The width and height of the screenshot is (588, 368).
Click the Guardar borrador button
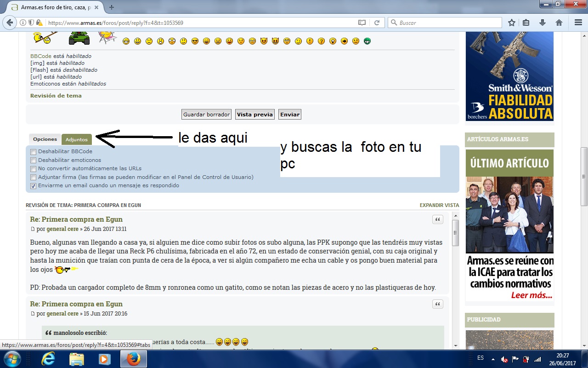click(x=206, y=115)
